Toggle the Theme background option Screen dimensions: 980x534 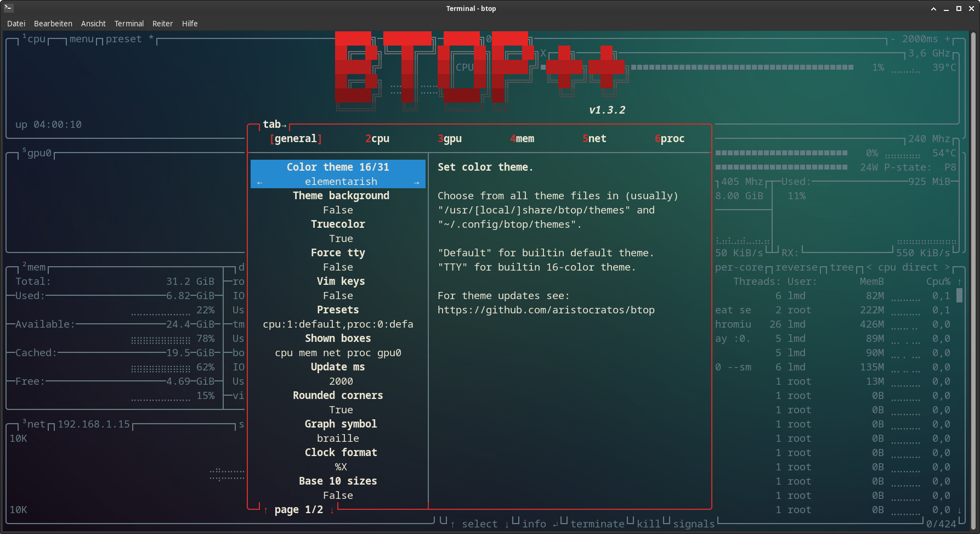341,195
